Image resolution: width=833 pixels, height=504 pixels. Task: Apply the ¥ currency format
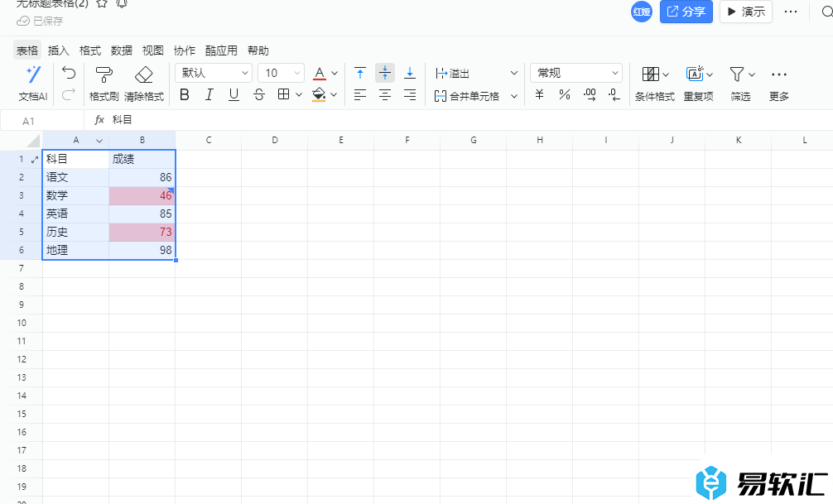(539, 95)
